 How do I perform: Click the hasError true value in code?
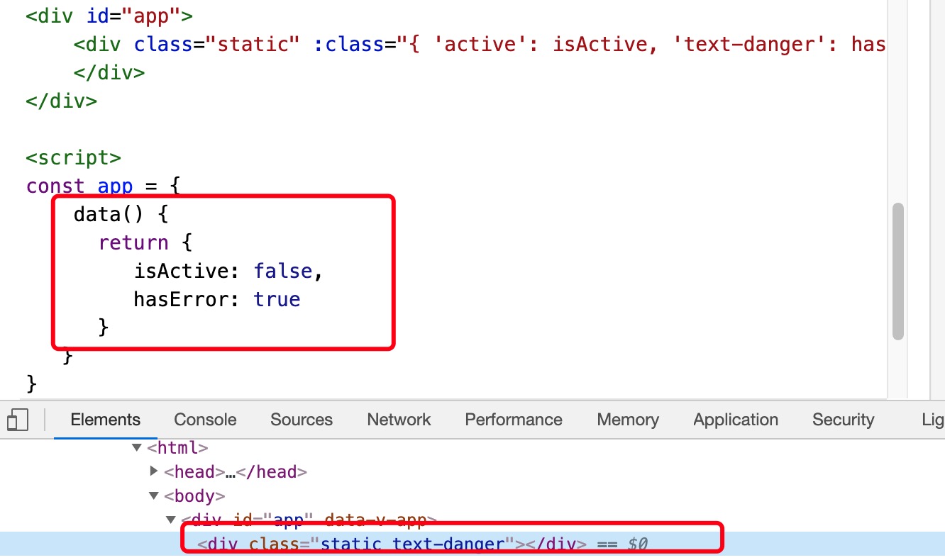point(277,299)
